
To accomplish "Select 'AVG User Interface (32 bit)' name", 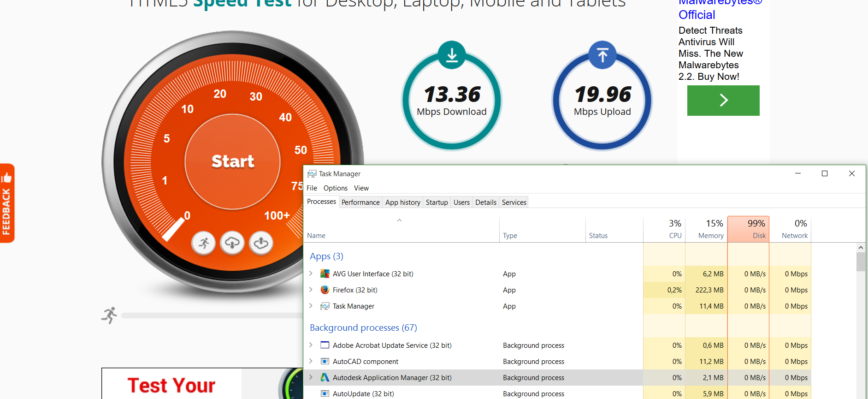I will (x=373, y=274).
